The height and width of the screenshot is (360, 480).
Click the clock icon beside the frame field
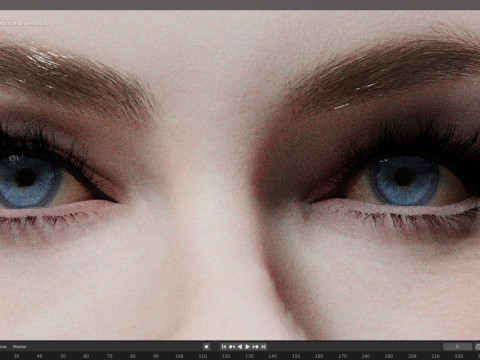pyautogui.click(x=477, y=347)
